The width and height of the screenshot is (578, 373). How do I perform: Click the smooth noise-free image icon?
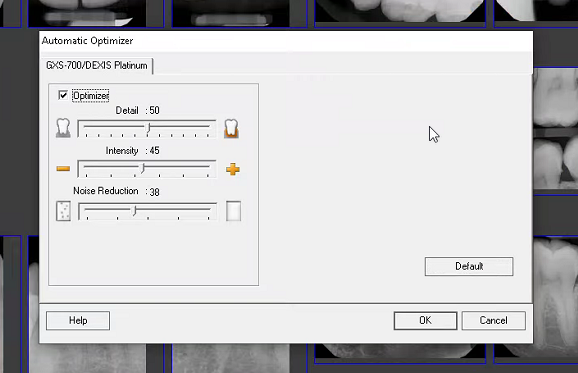[233, 211]
